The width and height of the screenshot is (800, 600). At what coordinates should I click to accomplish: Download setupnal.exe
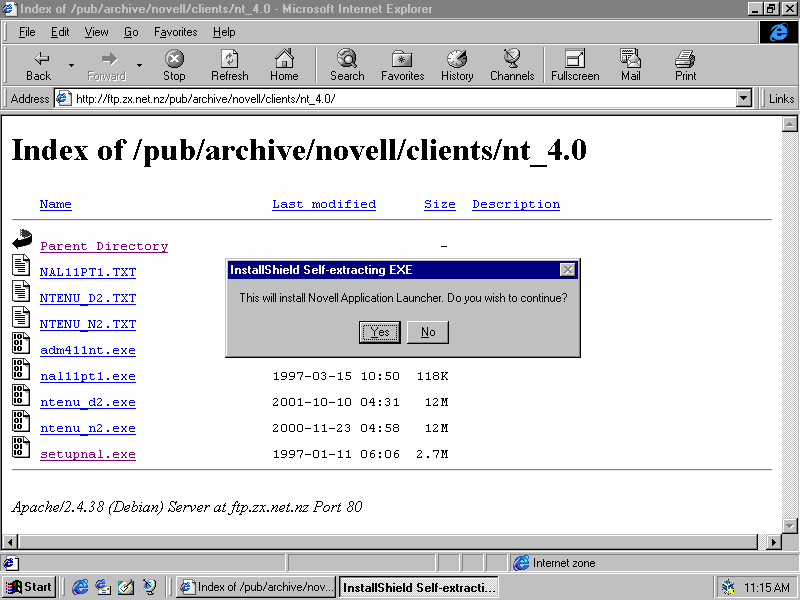coord(88,455)
